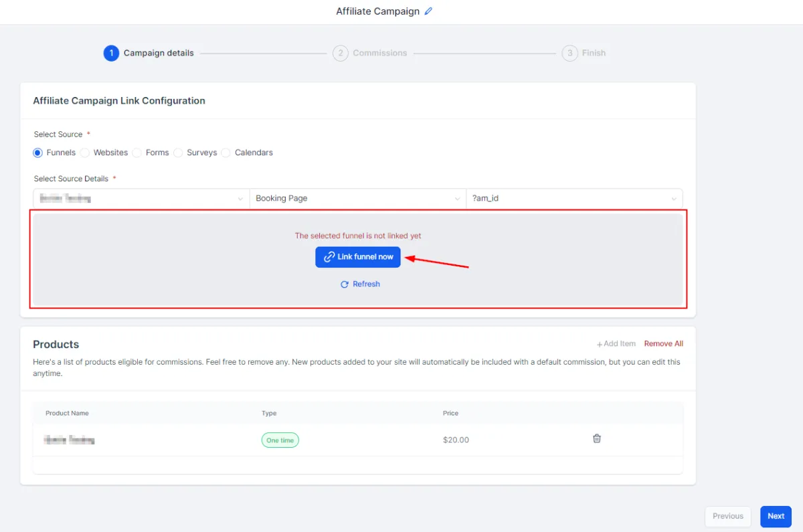Viewport: 803px width, 532px height.
Task: Click the Link funnel now button
Action: tap(358, 257)
